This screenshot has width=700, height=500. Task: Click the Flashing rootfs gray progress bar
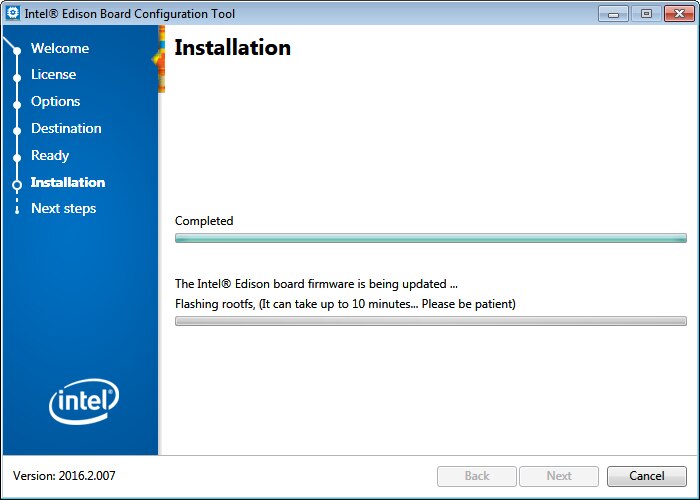[431, 321]
